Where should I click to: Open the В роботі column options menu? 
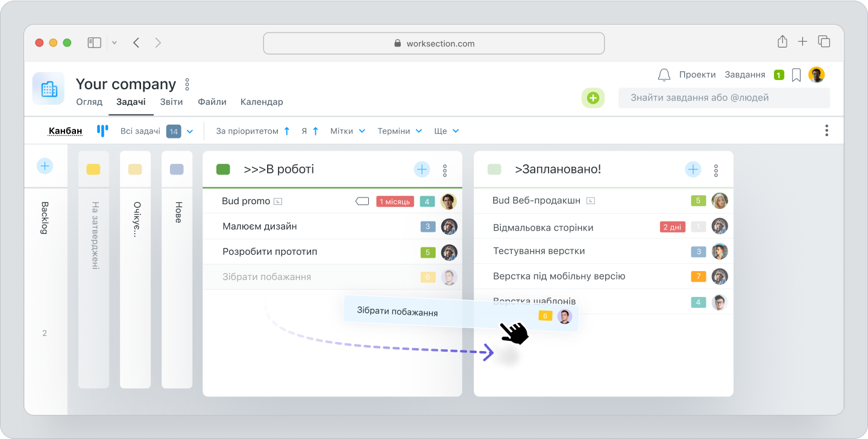pyautogui.click(x=444, y=169)
